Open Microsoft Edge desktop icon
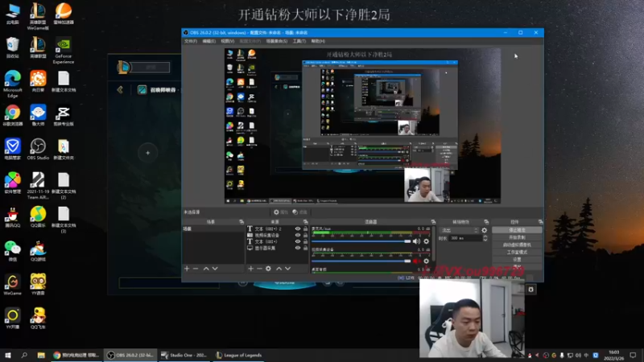The image size is (644, 362). point(13,84)
